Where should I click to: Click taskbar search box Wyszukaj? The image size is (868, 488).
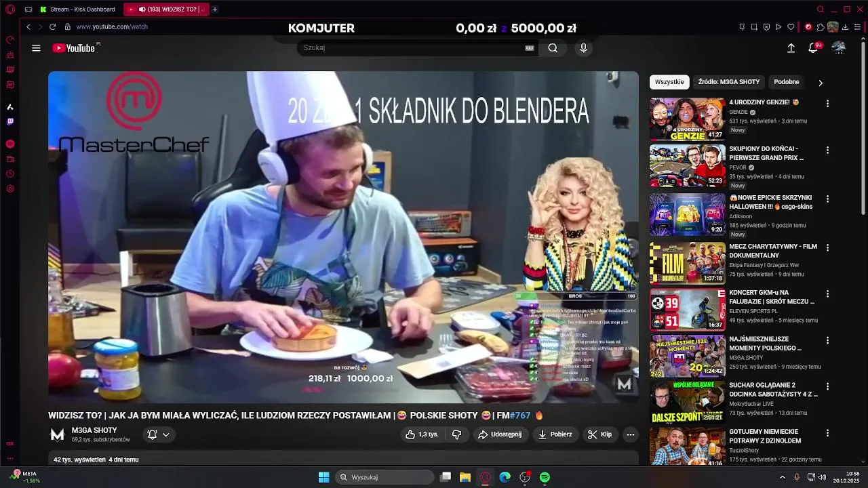point(385,477)
